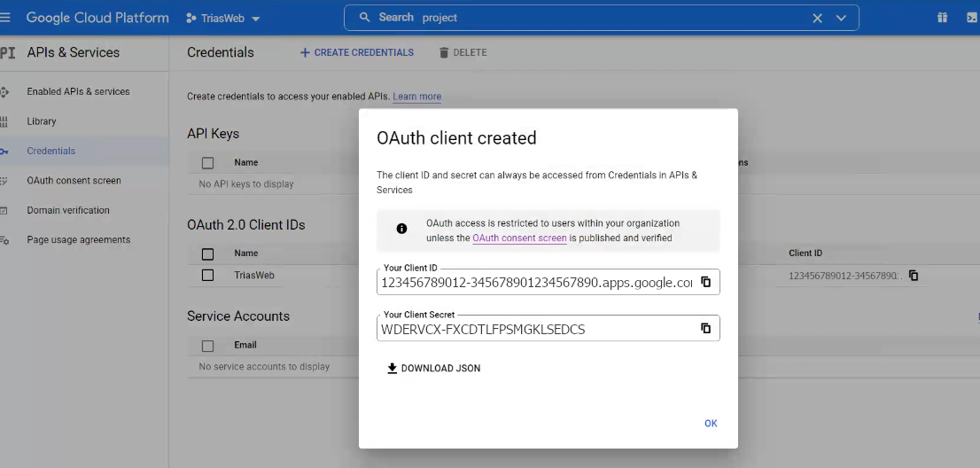980x468 pixels.
Task: Open the TriasWeb project selector dropdown
Action: point(223,19)
